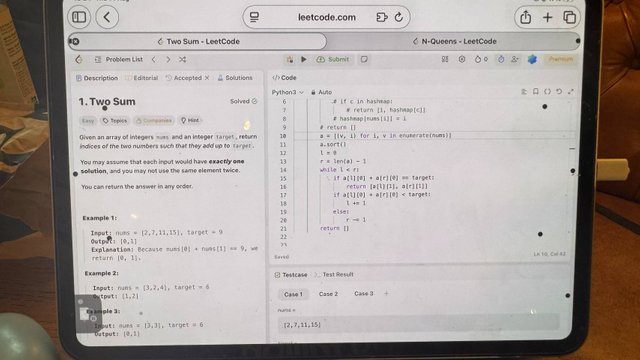Show the Safari tab overview

pos(569,17)
